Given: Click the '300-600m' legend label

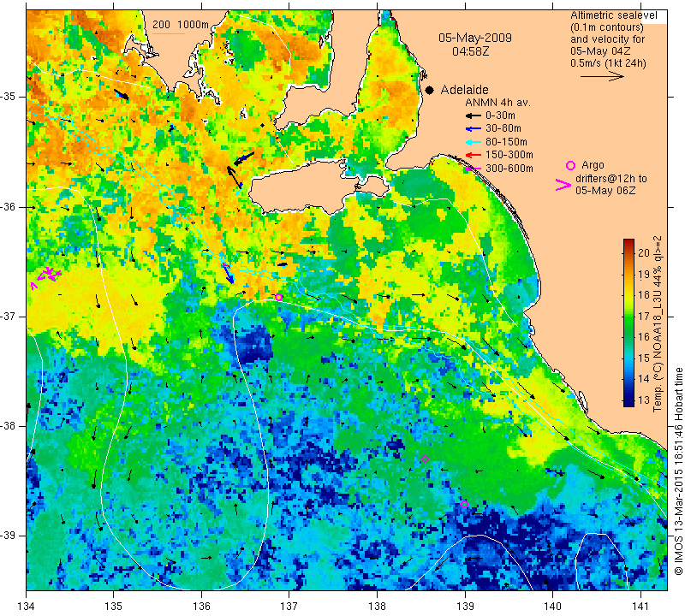Looking at the screenshot, I should point(509,169).
